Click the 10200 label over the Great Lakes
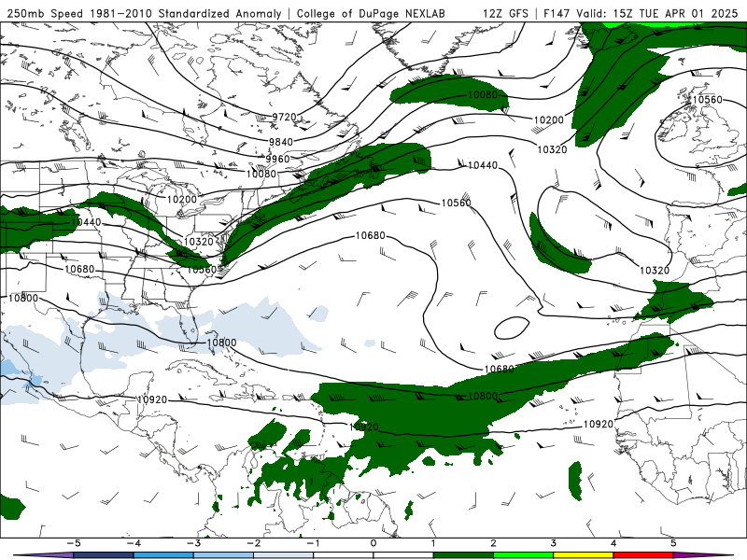Screen dimensions: 747x560 181,199
